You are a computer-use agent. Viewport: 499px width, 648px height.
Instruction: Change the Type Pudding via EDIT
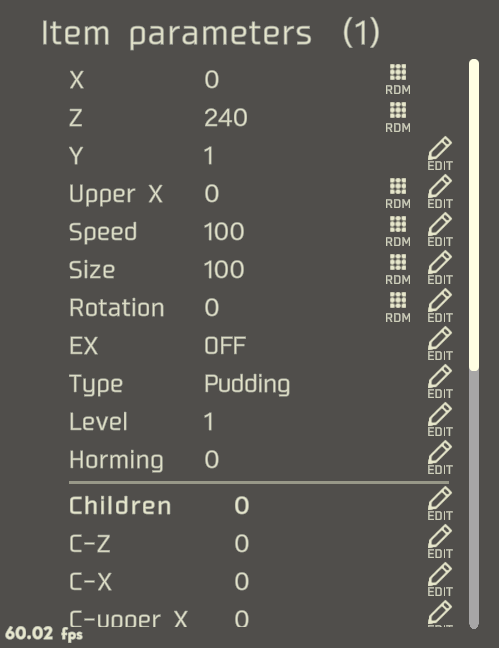coord(440,382)
